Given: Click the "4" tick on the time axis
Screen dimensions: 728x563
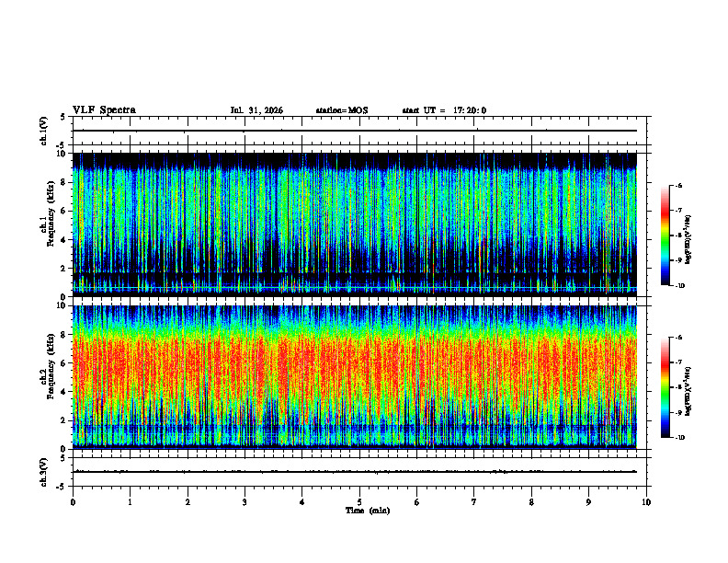Looking at the screenshot, I should pyautogui.click(x=302, y=502).
